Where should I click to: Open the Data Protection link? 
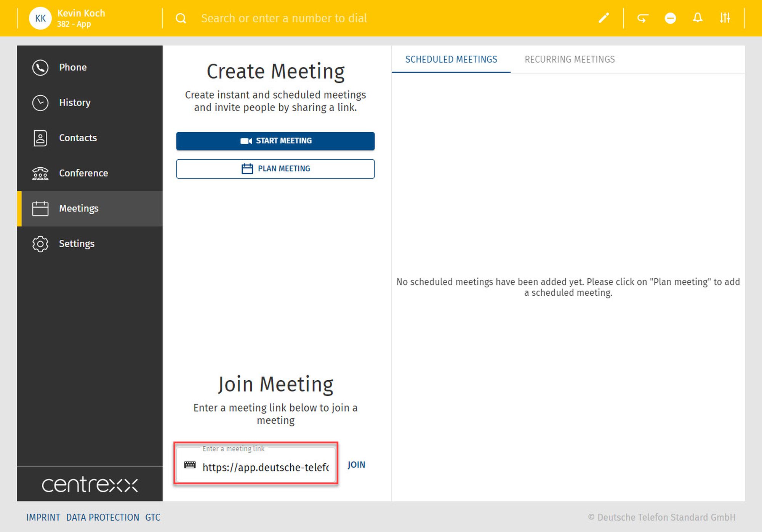tap(102, 517)
